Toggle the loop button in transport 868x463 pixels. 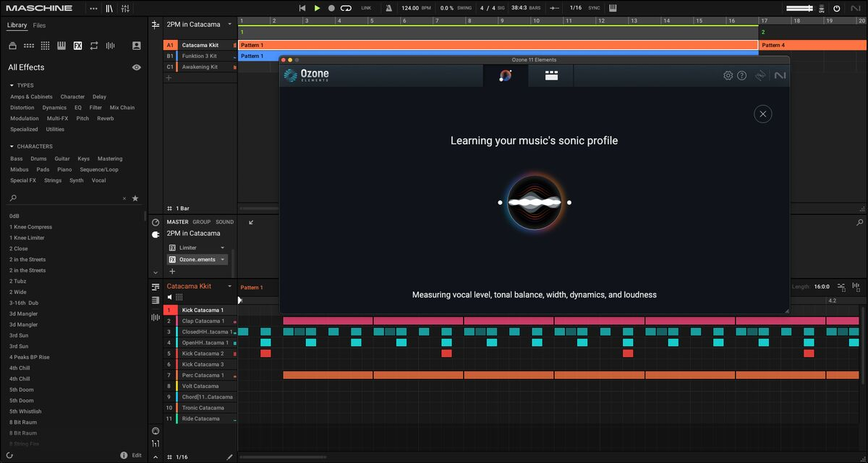pos(346,8)
